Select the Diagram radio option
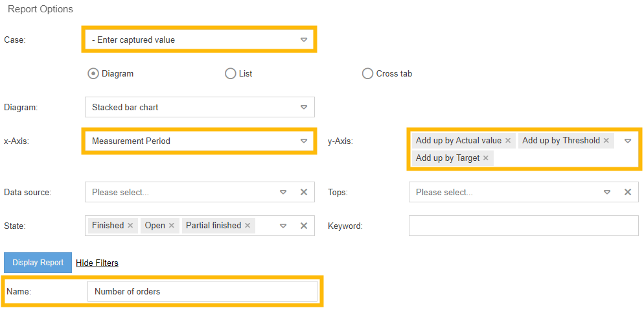The width and height of the screenshot is (644, 310). [x=93, y=74]
